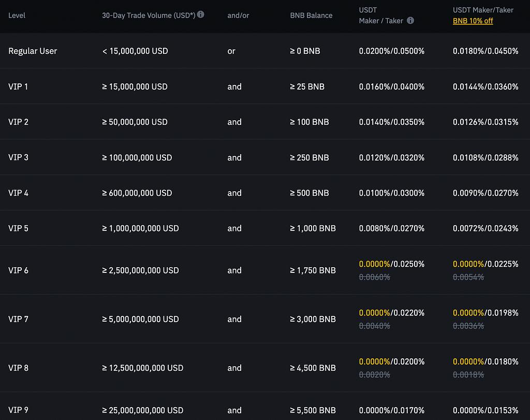Select the VIP 5 level label
The width and height of the screenshot is (530, 420).
click(18, 228)
